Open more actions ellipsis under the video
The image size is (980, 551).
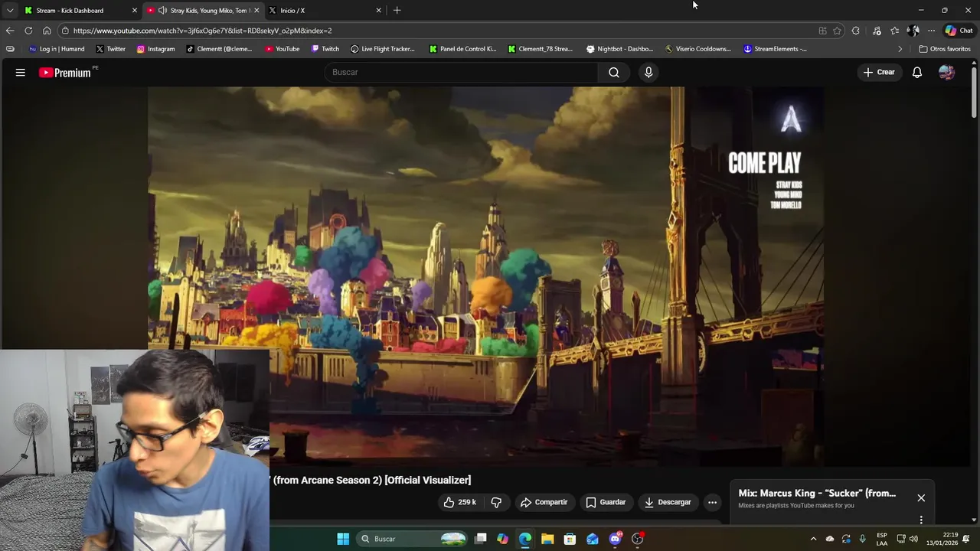712,502
